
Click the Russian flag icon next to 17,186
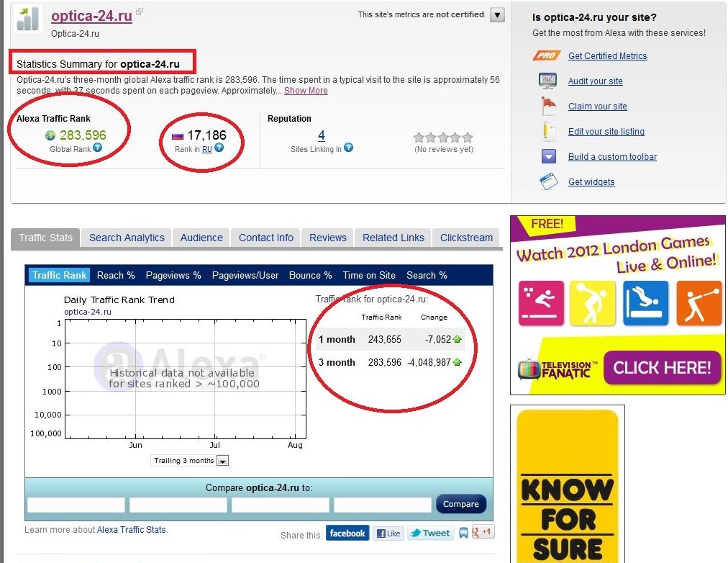pos(178,136)
